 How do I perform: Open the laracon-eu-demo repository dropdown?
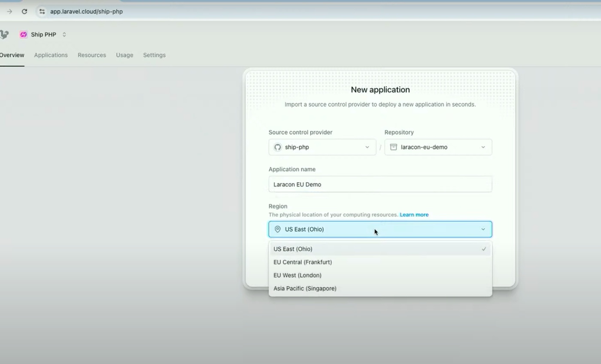438,147
